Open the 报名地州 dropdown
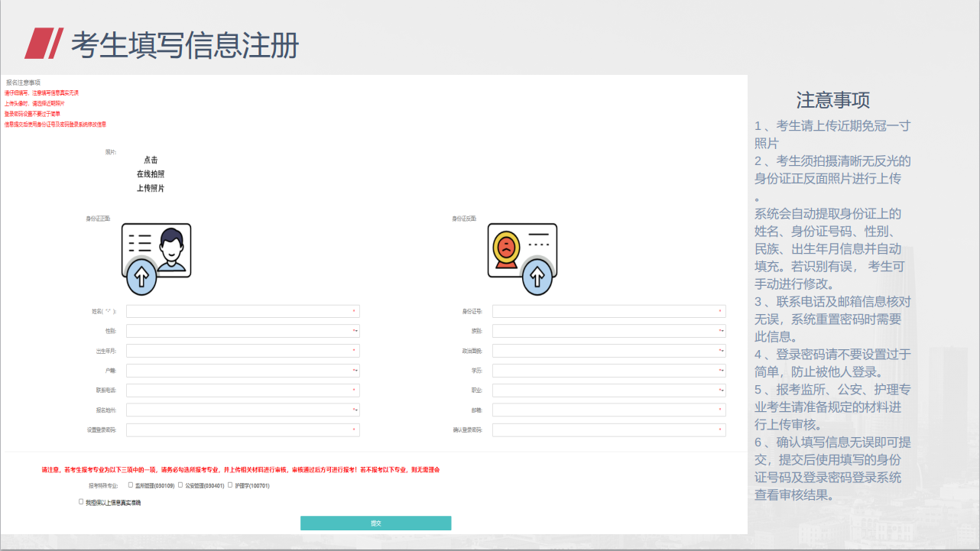980x551 pixels. click(x=242, y=410)
